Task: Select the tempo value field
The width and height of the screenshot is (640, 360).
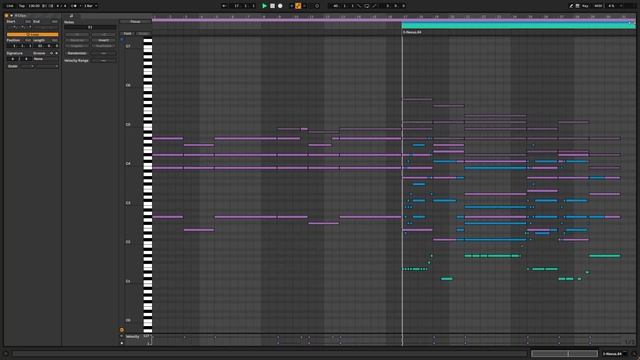Action: tap(34, 6)
